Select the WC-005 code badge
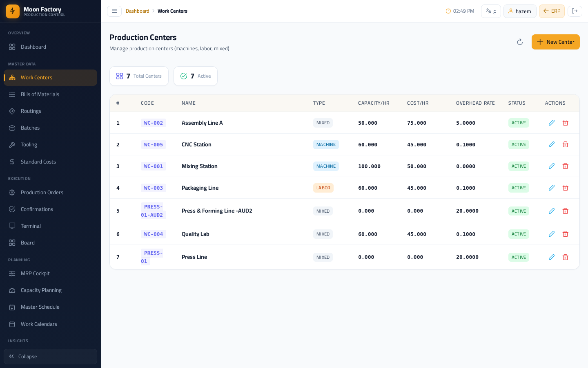This screenshot has width=588, height=368. pos(154,144)
